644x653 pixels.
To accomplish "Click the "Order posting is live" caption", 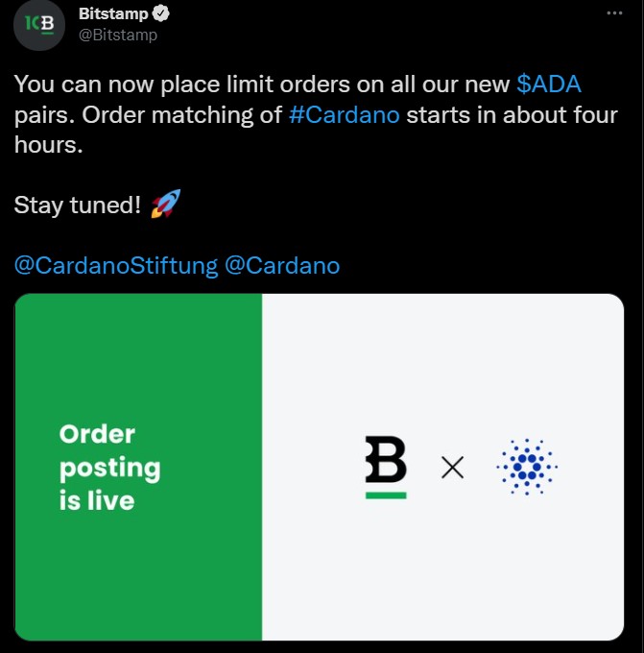I will [x=108, y=468].
